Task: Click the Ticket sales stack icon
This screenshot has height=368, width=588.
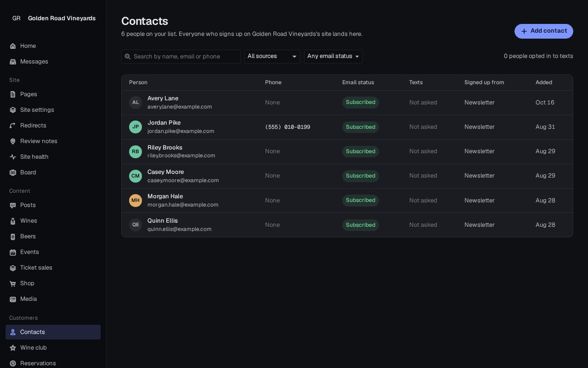Action: click(13, 268)
